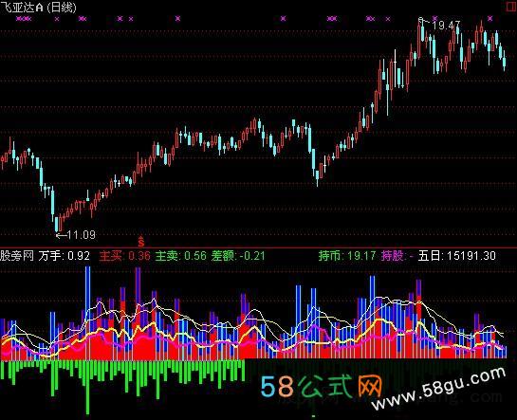Viewport: 517px width, 420px height.
Task: Click the red square icon in the top-right corner
Action: click(511, 7)
